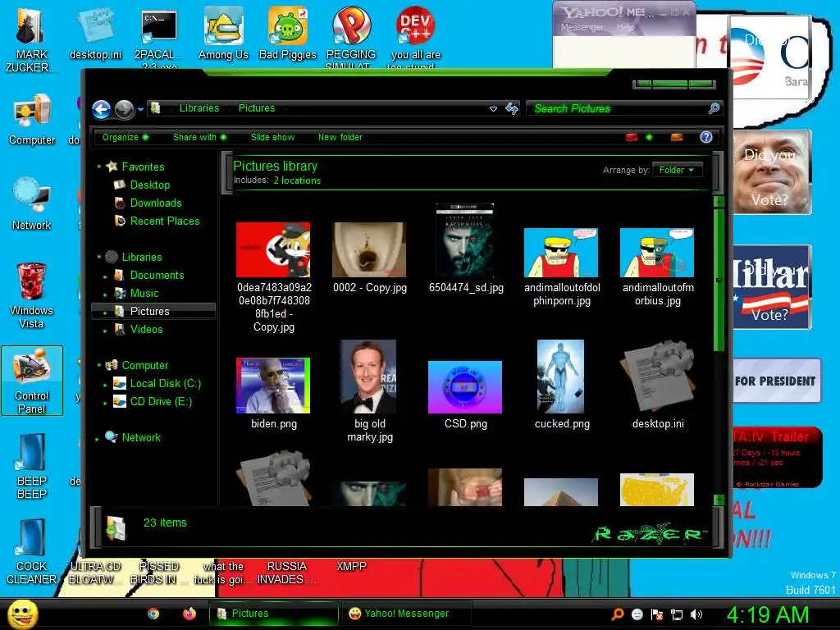The width and height of the screenshot is (840, 630).
Task: Click the 2 locations link
Action: point(297,180)
